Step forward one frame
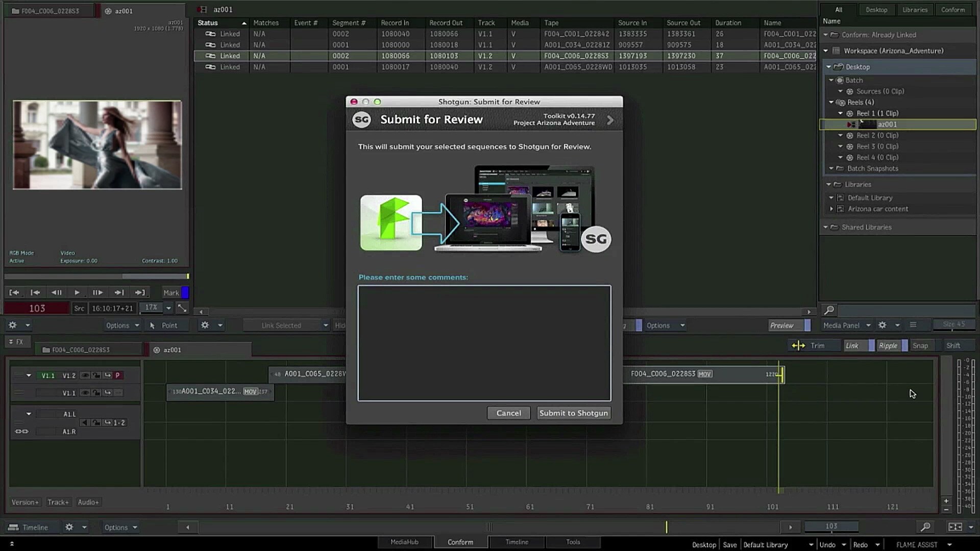980x551 pixels. coord(97,292)
